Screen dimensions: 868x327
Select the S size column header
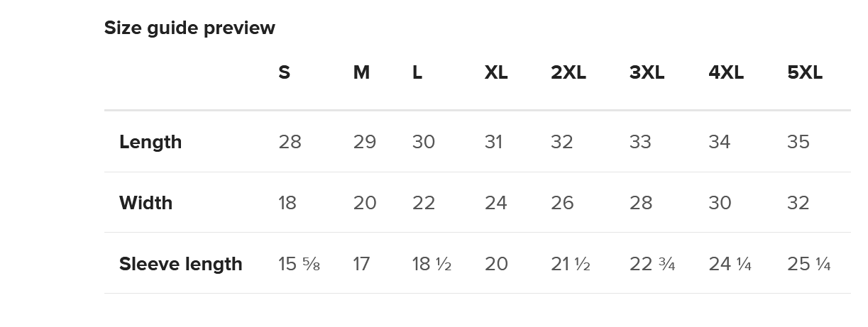pos(284,72)
